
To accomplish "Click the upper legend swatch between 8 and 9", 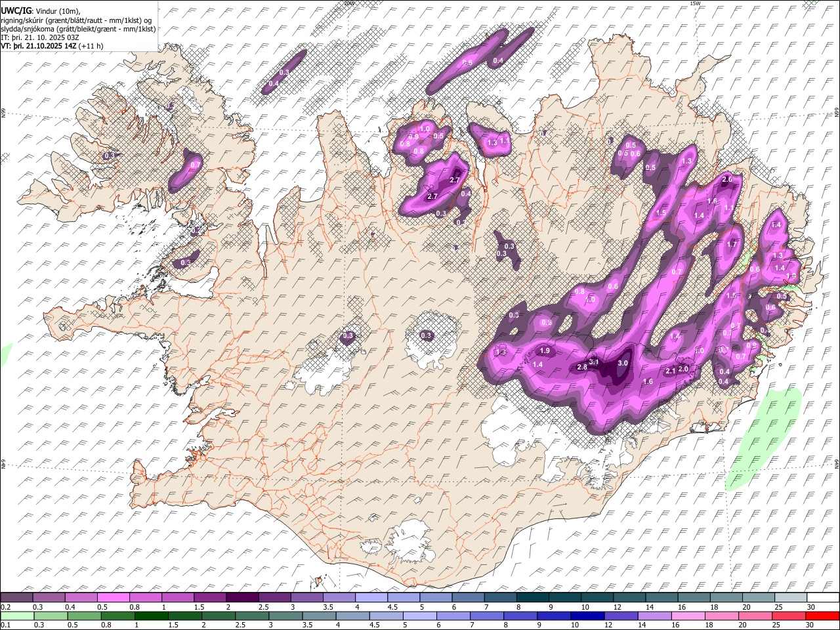I will pos(533,597).
